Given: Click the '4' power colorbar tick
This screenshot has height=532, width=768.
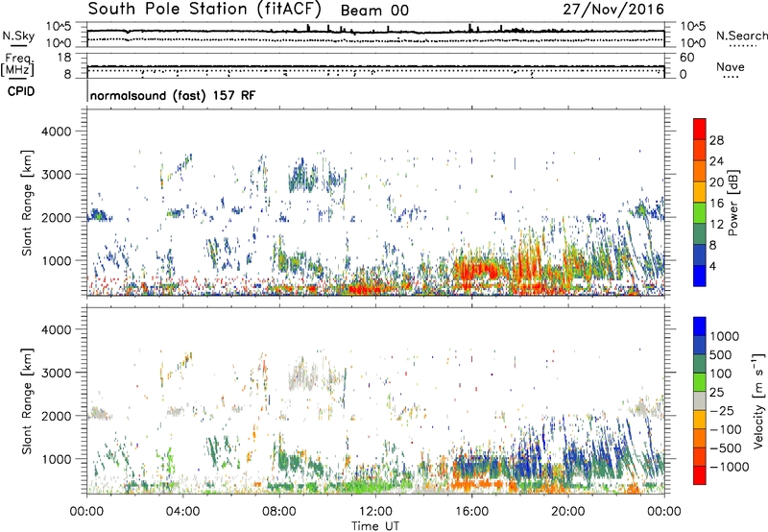Looking at the screenshot, I should [x=713, y=266].
